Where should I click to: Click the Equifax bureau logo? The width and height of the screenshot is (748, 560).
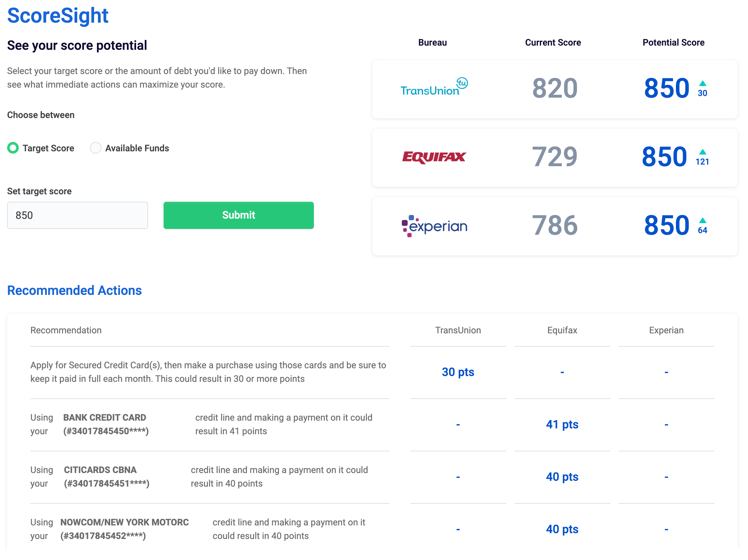coord(434,157)
